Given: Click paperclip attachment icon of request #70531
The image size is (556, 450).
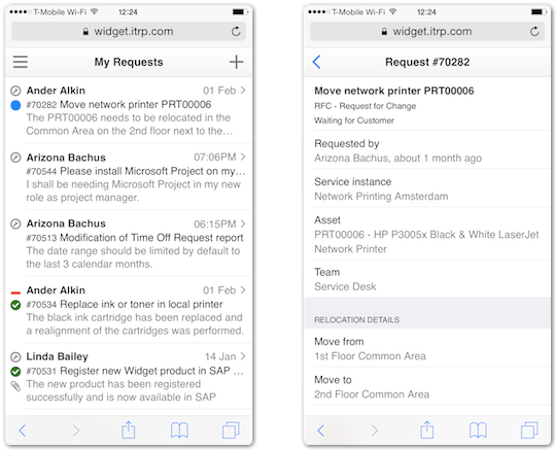Looking at the screenshot, I should (16, 386).
